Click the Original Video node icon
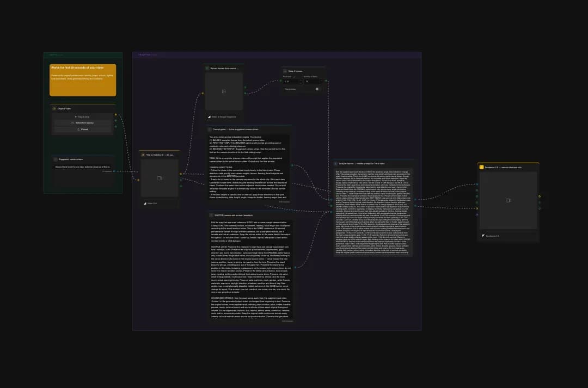 tap(54, 109)
